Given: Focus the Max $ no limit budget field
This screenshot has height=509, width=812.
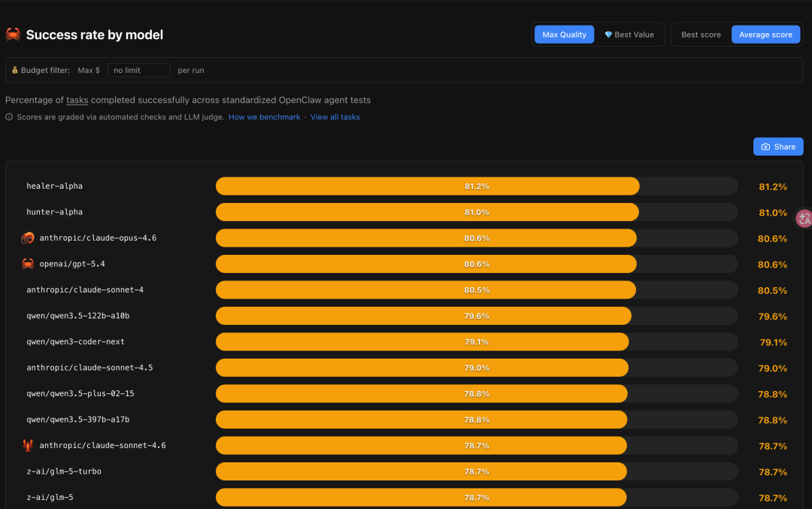Looking at the screenshot, I should 139,70.
